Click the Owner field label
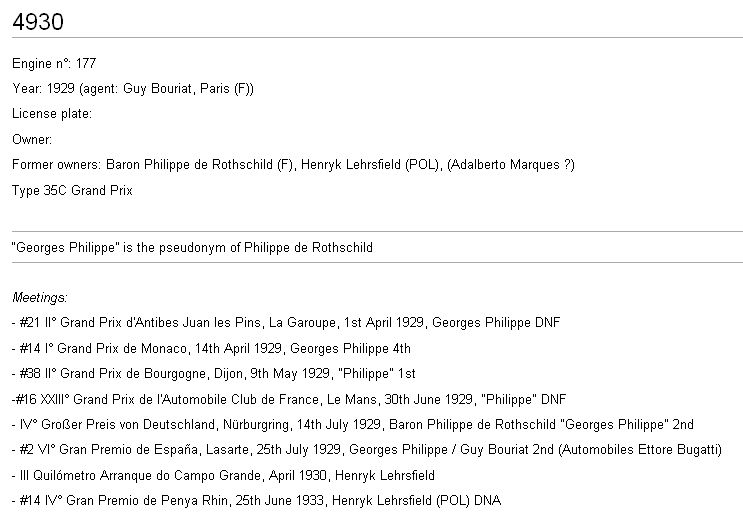The image size is (743, 519). point(32,139)
